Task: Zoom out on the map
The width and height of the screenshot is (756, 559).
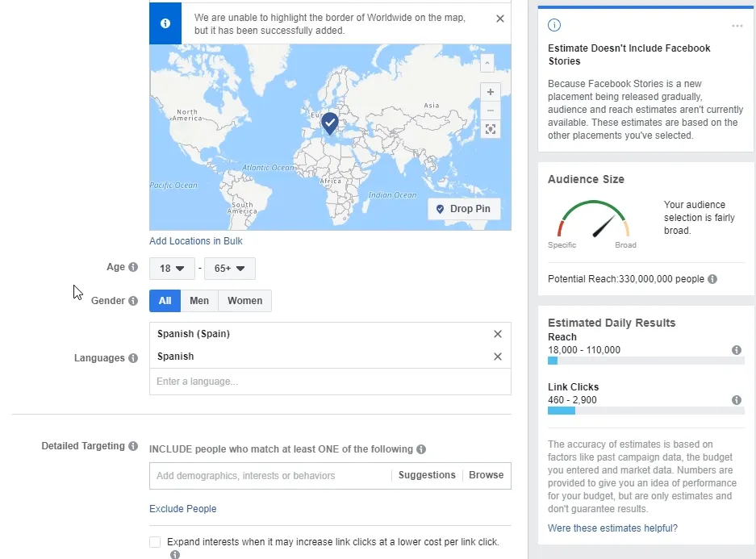Action: pos(491,111)
